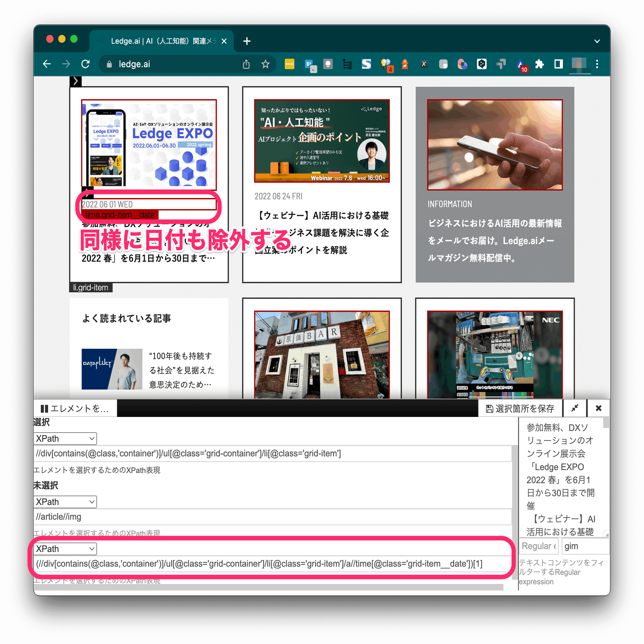The image size is (644, 644).
Task: Click the //article//img exclusion field
Action: 273,517
